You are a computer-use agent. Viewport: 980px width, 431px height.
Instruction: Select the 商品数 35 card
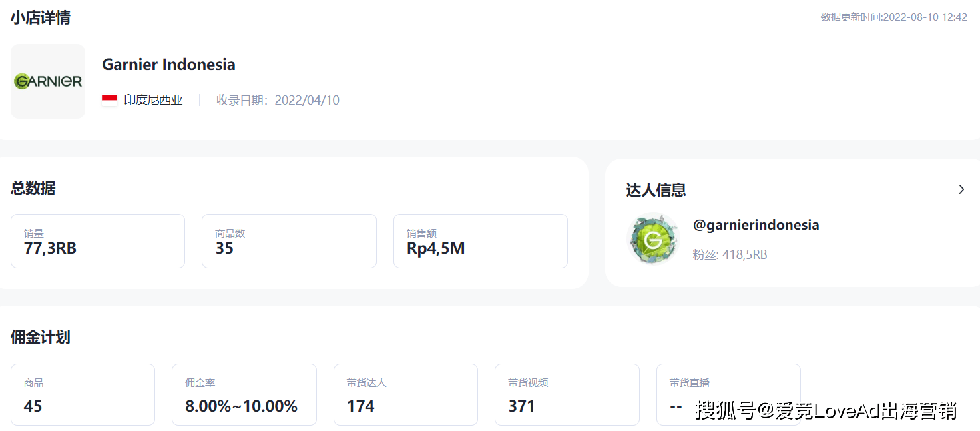(x=289, y=241)
